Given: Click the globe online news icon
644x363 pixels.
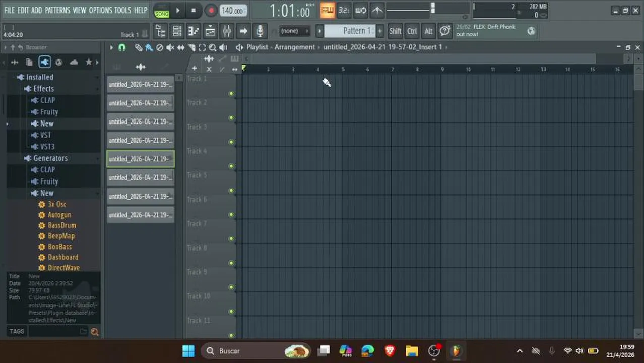Looking at the screenshot, I should pos(531,31).
